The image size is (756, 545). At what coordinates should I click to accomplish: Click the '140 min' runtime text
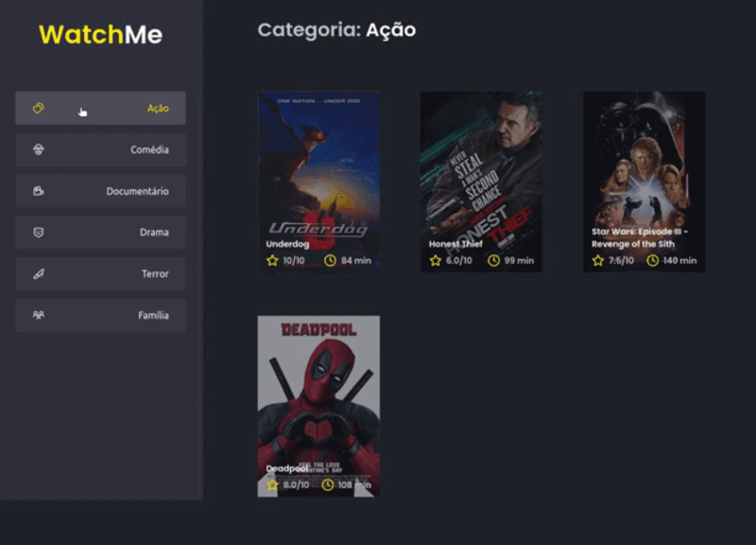click(x=679, y=261)
